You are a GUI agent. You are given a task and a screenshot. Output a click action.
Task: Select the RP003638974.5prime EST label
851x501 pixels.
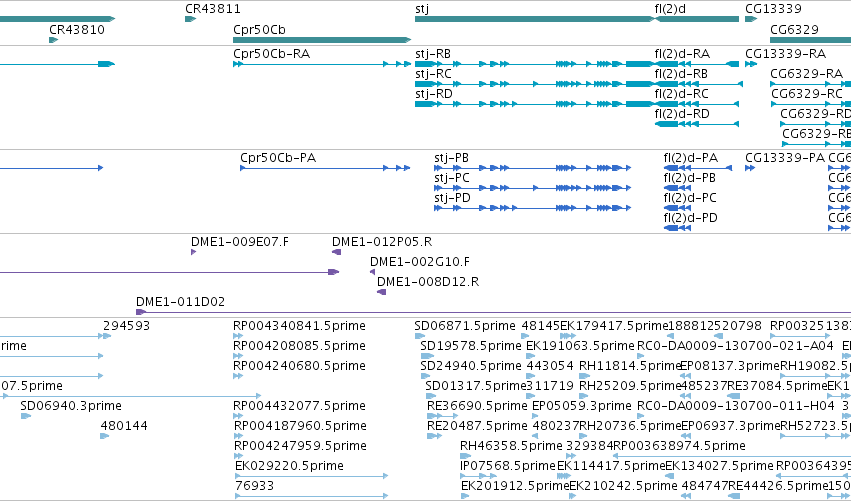pos(679,446)
